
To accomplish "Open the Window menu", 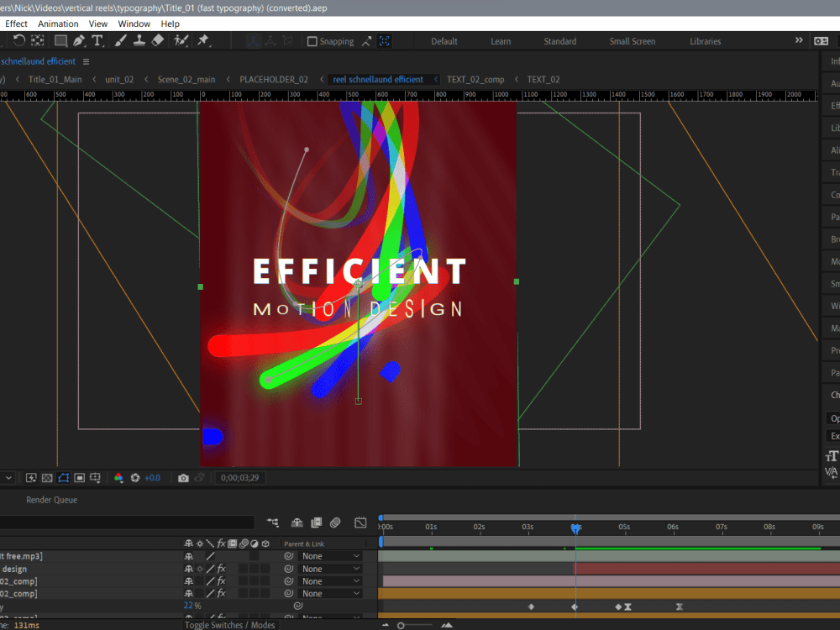I will [134, 24].
